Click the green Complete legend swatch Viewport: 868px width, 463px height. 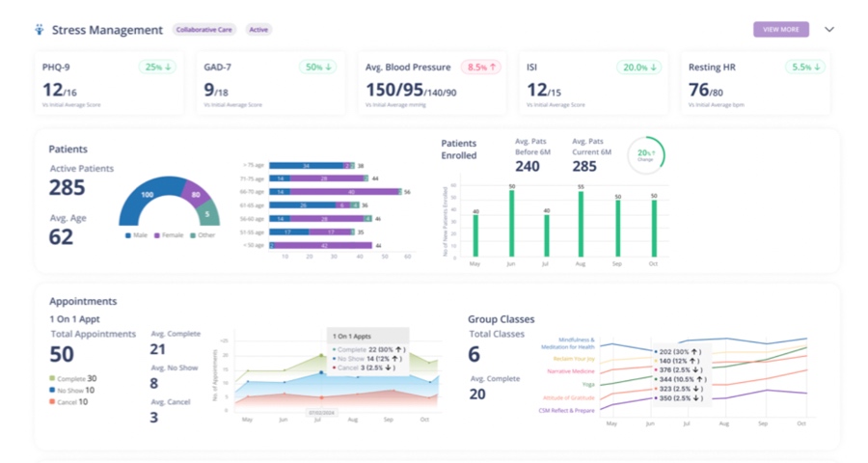[x=53, y=379]
